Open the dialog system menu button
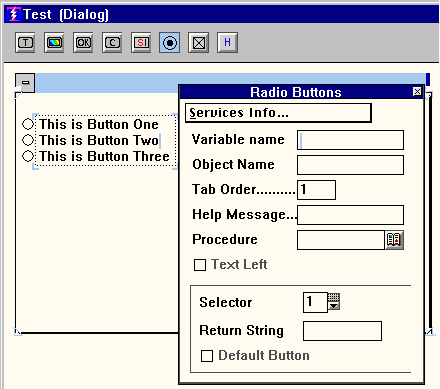This screenshot has width=440, height=389. click(25, 83)
